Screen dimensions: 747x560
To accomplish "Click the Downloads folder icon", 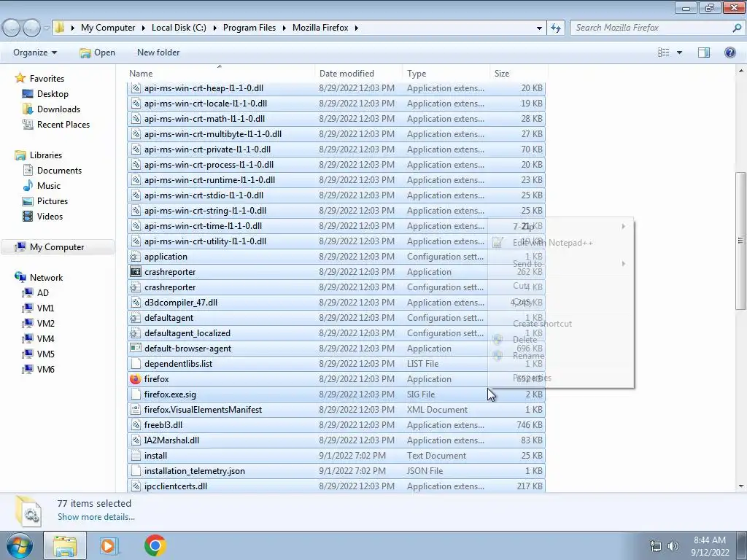I will 28,109.
